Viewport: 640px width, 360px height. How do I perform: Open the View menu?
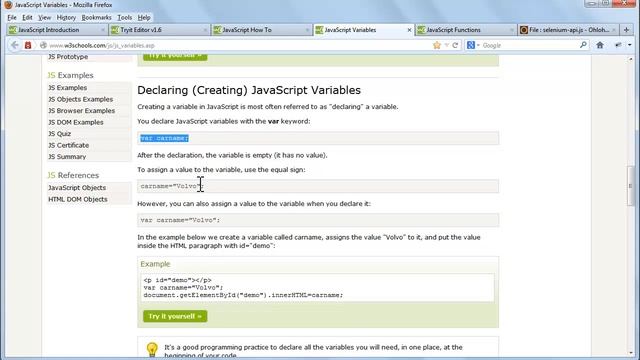[x=44, y=18]
